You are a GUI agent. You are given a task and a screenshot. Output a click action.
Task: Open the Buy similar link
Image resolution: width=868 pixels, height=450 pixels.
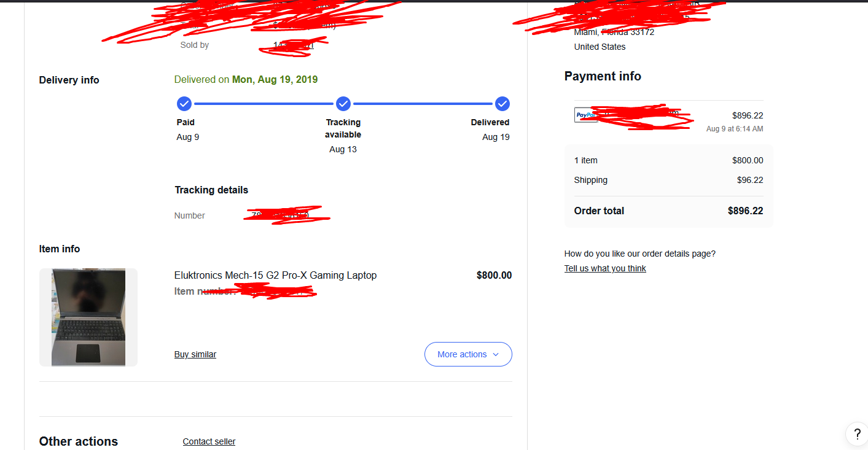coord(195,354)
